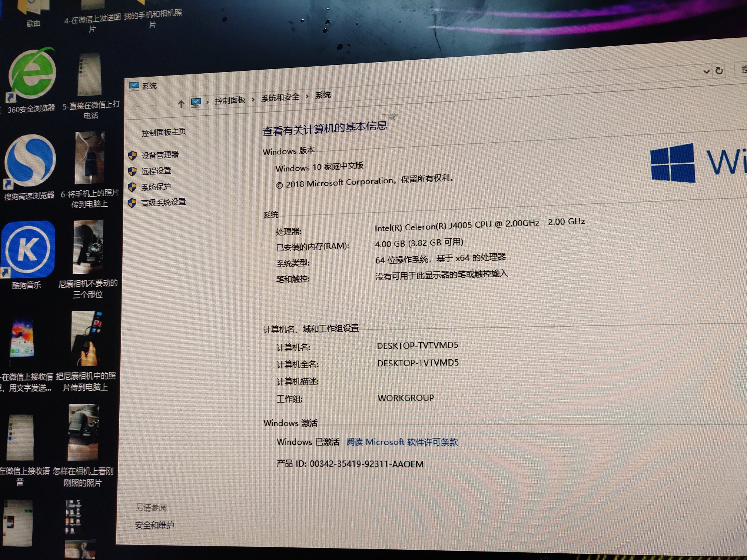Click the Windows logo graphic
747x560 pixels.
tap(673, 163)
